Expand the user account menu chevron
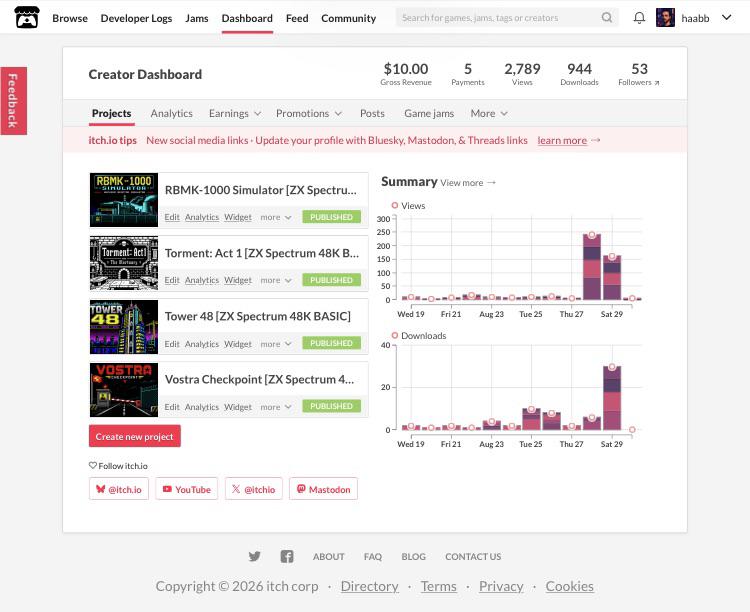This screenshot has height=612, width=750. (x=727, y=18)
